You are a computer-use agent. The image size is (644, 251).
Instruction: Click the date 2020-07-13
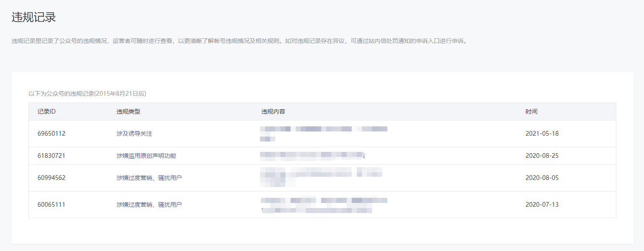coord(542,205)
